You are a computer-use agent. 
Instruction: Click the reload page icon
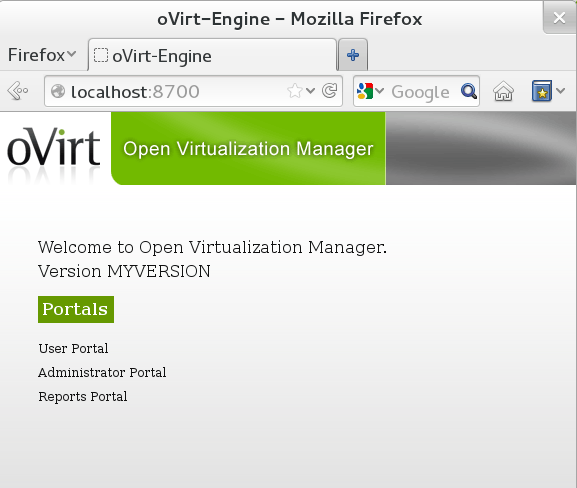[329, 91]
